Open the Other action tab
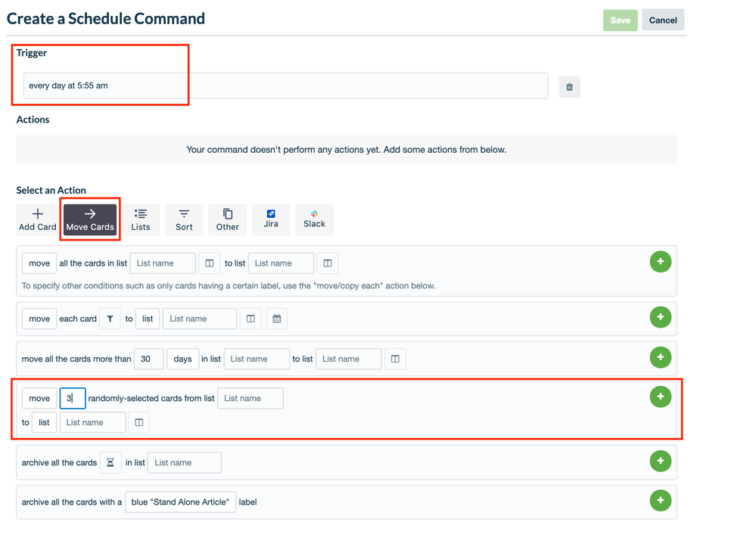The height and width of the screenshot is (541, 756). point(228,220)
